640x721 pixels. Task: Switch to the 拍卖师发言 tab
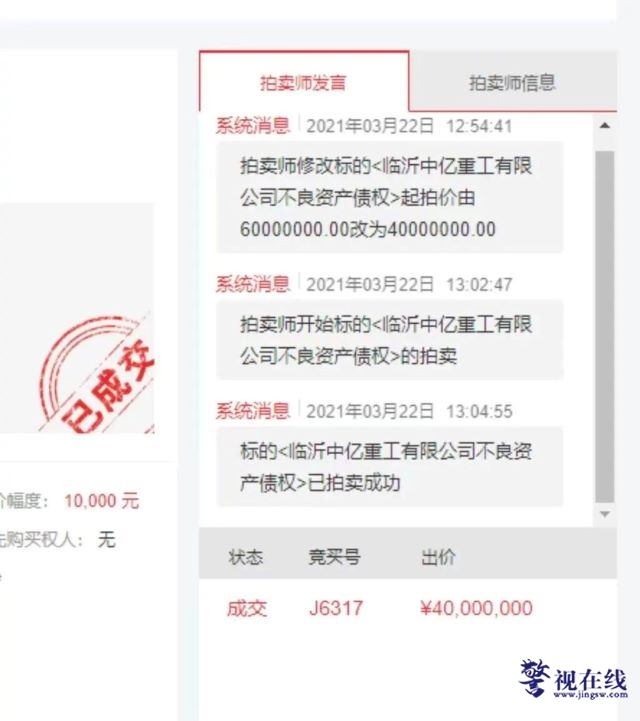(x=303, y=82)
